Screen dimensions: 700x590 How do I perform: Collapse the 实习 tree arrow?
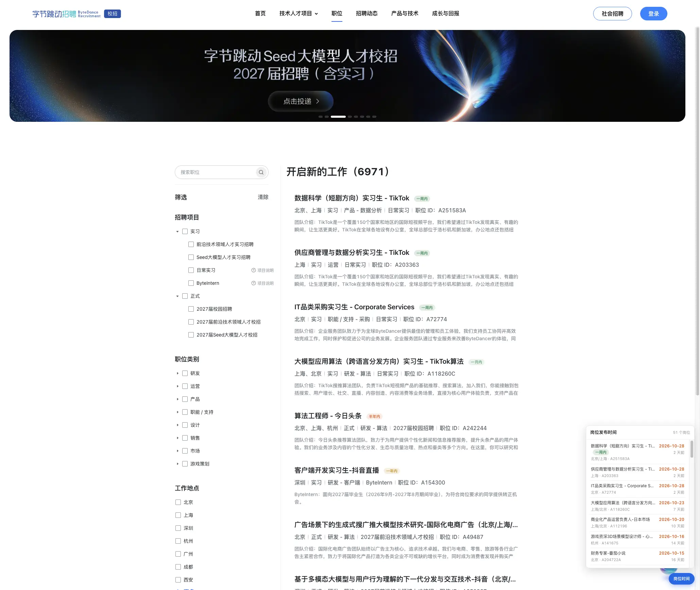pos(177,231)
